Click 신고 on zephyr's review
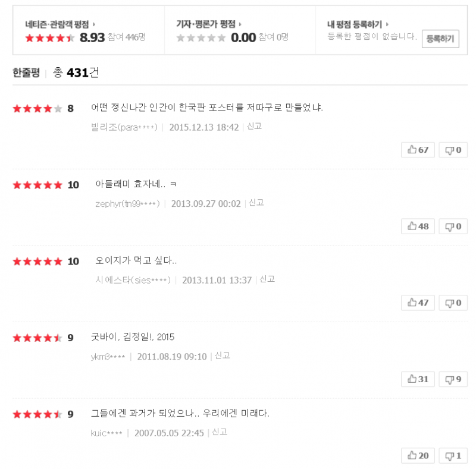476x469 pixels. 256,203
